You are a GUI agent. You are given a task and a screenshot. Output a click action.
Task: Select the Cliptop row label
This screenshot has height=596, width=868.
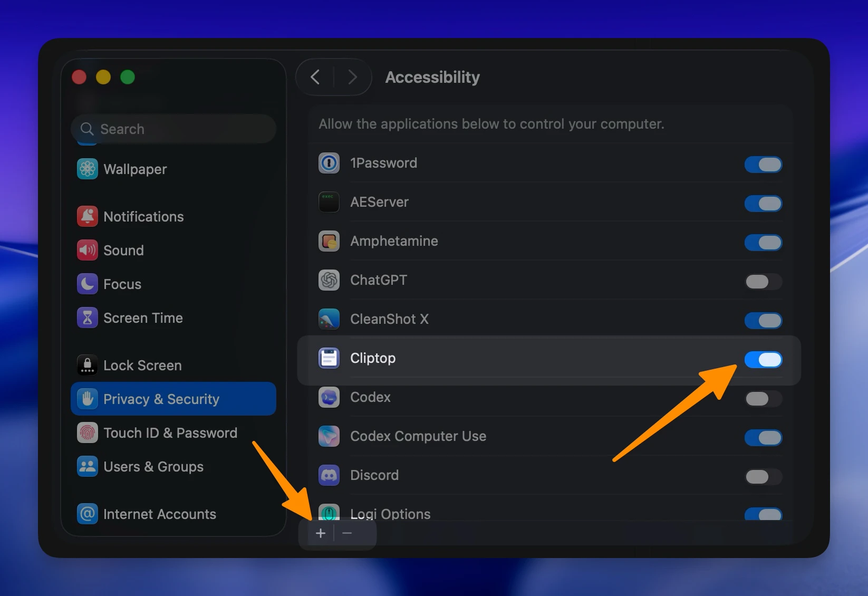point(373,358)
